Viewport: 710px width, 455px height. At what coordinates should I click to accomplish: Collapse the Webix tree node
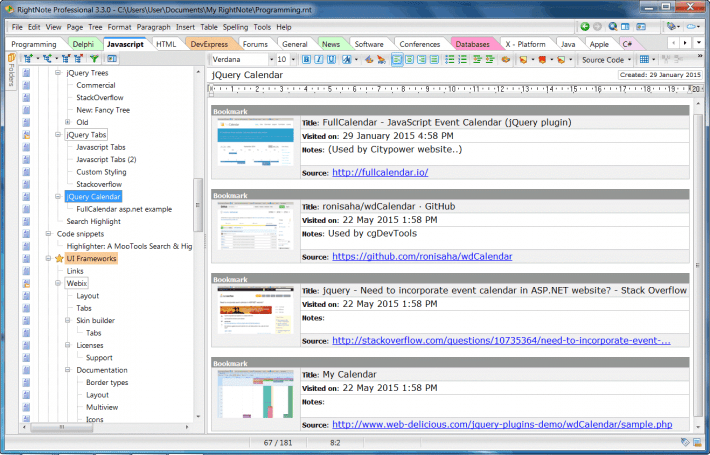click(x=58, y=283)
